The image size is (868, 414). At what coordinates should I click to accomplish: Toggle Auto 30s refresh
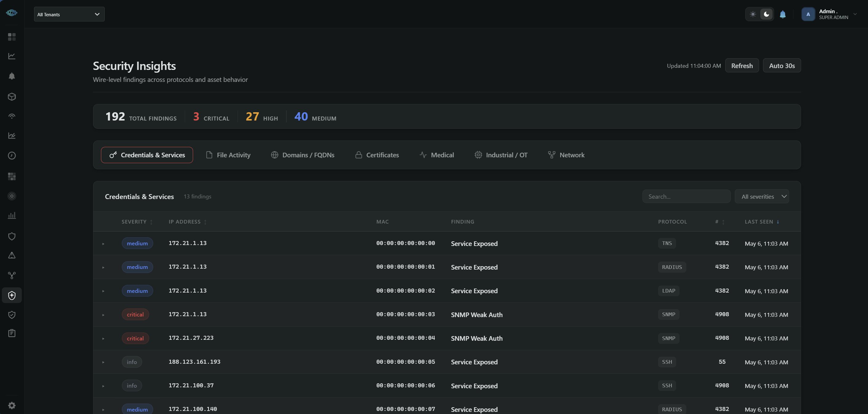coord(782,66)
